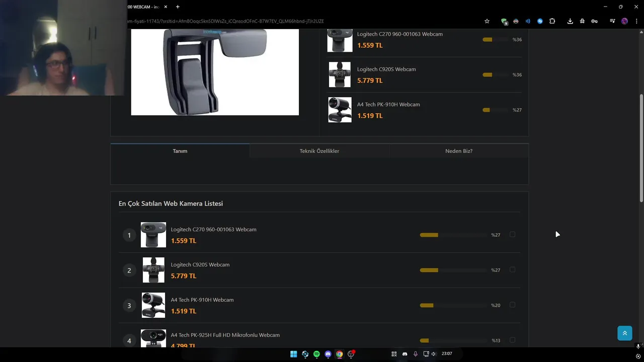Bookmark this page with the star icon

[487, 21]
